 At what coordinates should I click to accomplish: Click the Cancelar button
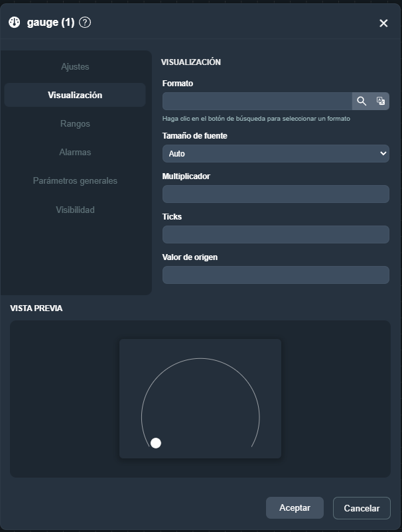[362, 508]
